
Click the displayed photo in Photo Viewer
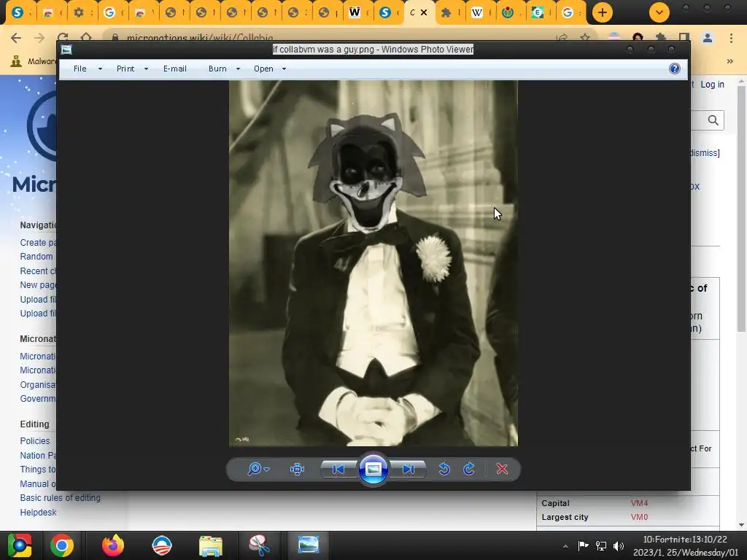(x=373, y=262)
